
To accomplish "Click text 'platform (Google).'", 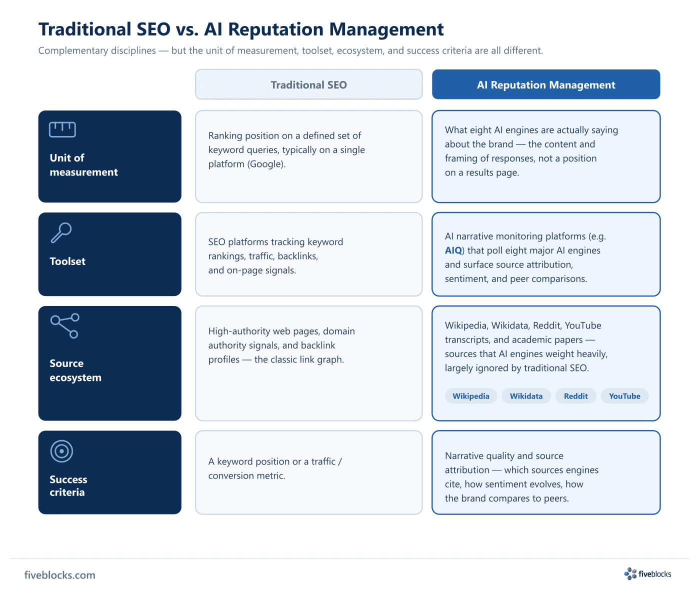I will (247, 164).
